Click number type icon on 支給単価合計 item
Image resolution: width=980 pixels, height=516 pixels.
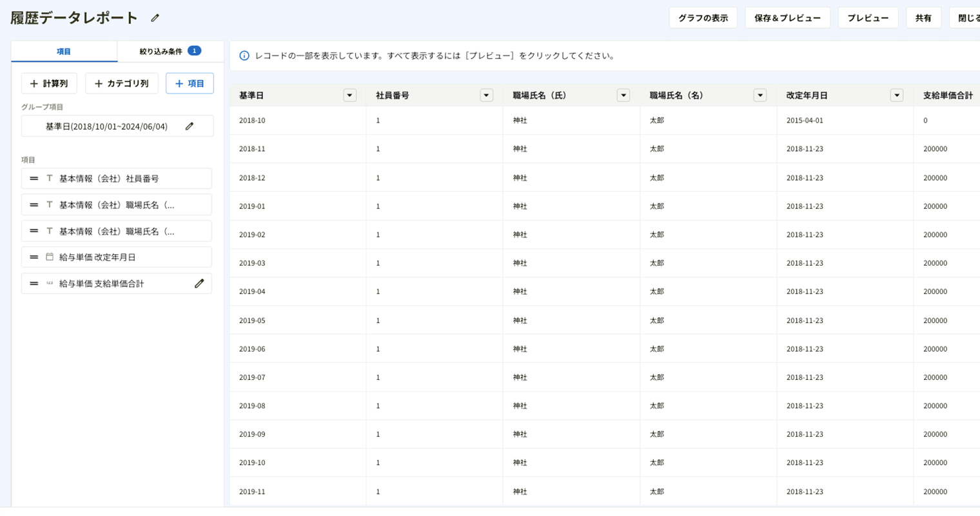[50, 283]
